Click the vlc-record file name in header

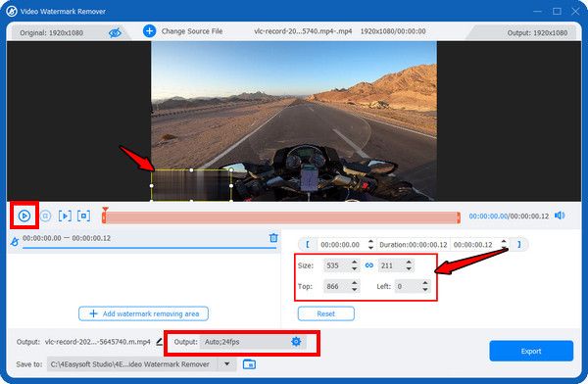303,31
